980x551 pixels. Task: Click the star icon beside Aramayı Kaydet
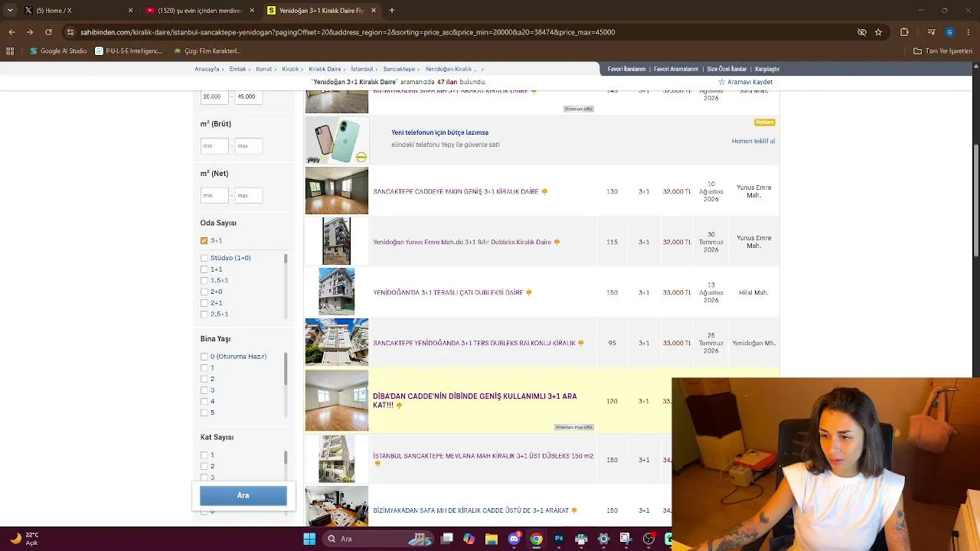click(x=721, y=82)
